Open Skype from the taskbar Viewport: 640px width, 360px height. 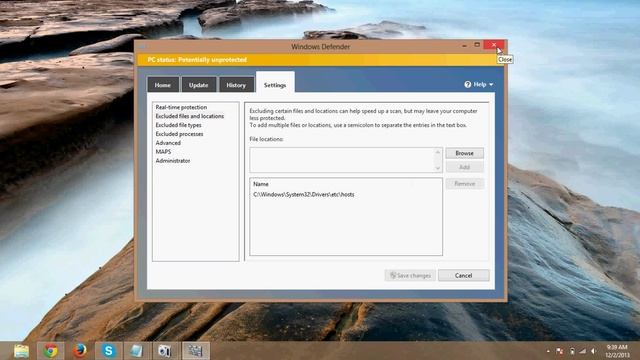click(x=109, y=351)
